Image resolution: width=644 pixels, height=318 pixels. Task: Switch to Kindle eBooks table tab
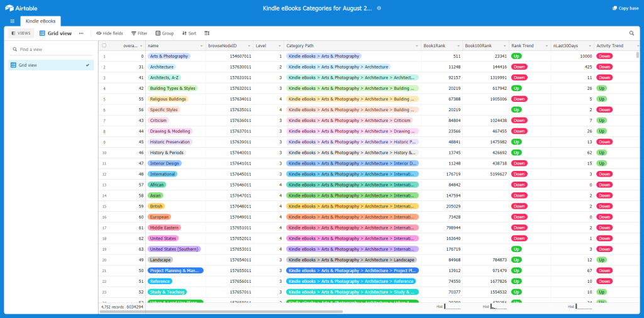(40, 21)
